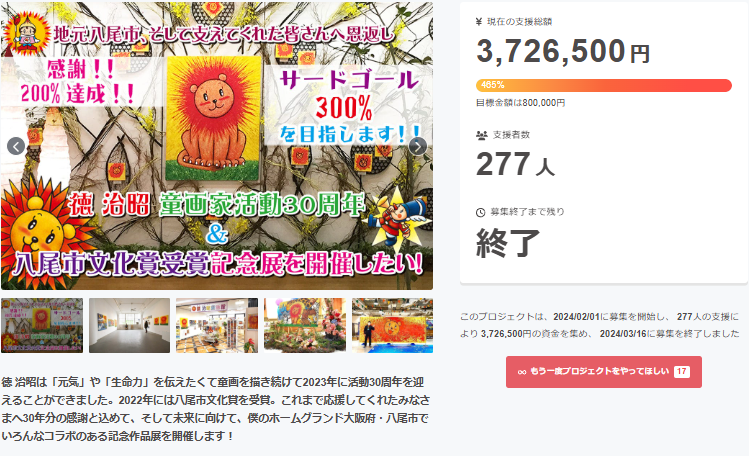Click the infinity icon on red button
Screen dimensions: 749x456
click(x=522, y=372)
